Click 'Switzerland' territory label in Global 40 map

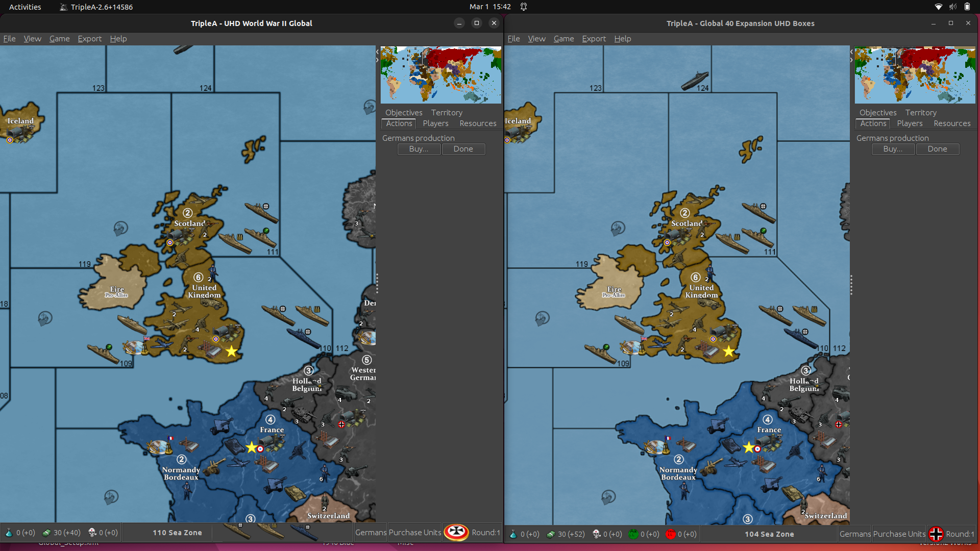[826, 516]
